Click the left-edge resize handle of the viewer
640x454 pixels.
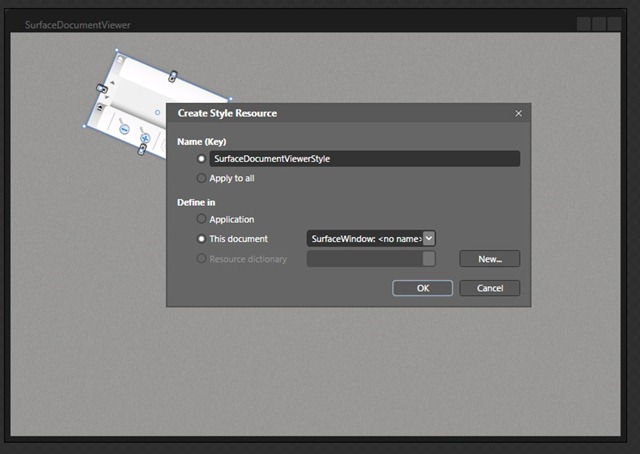101,89
